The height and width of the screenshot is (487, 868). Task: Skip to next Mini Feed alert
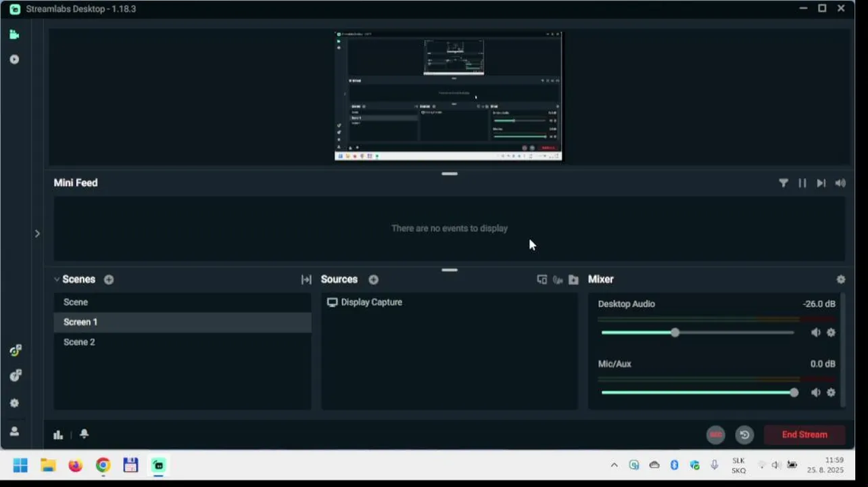click(821, 183)
